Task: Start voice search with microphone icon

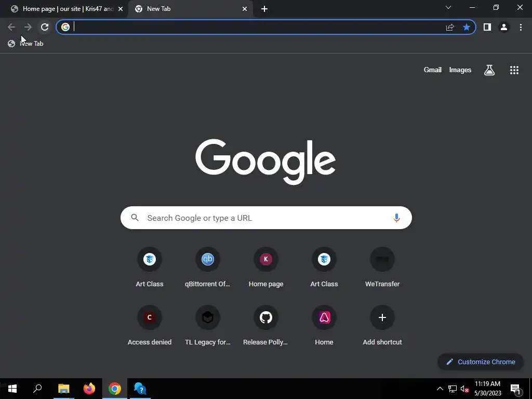Action: (x=396, y=218)
